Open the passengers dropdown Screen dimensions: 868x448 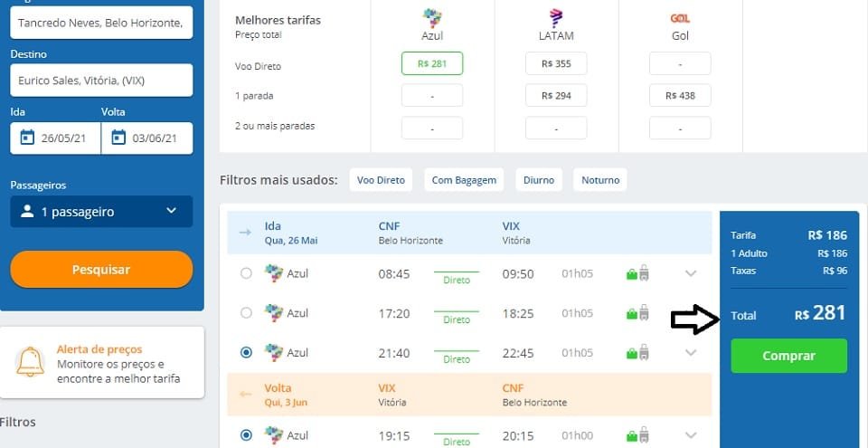point(101,211)
